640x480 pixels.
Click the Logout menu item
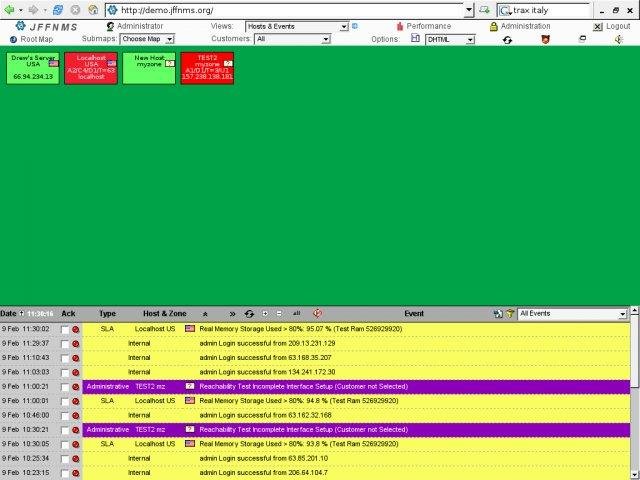click(x=618, y=26)
